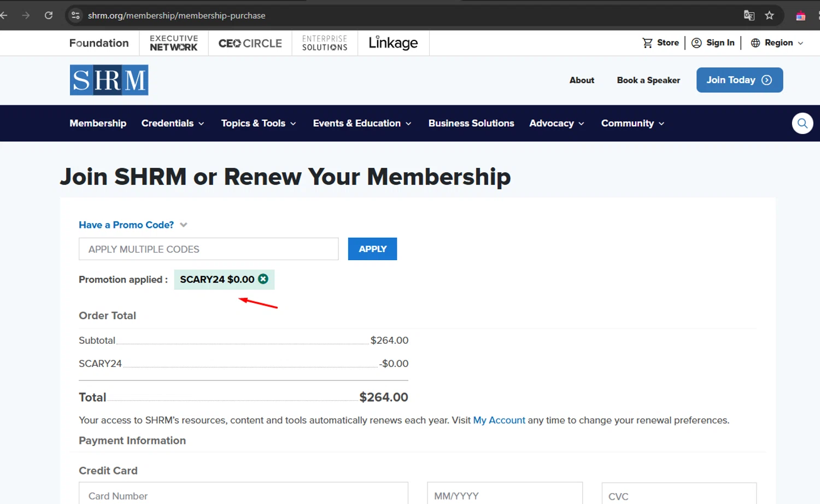
Task: Expand the Region dropdown chevron
Action: pyautogui.click(x=800, y=43)
